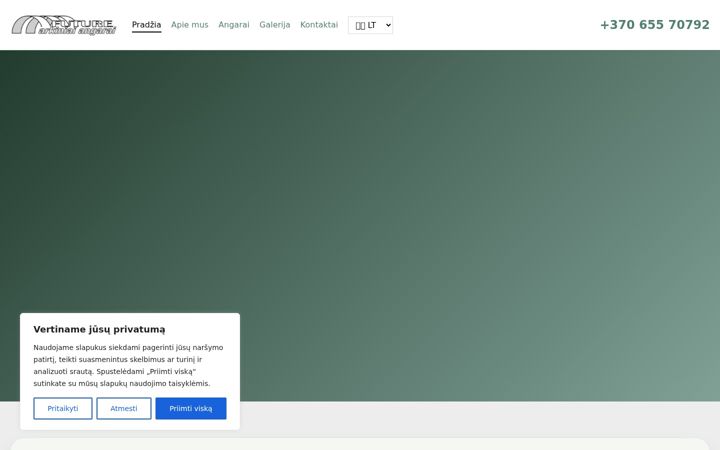720x450 pixels.
Task: Open the Angarai menu item
Action: pos(234,25)
